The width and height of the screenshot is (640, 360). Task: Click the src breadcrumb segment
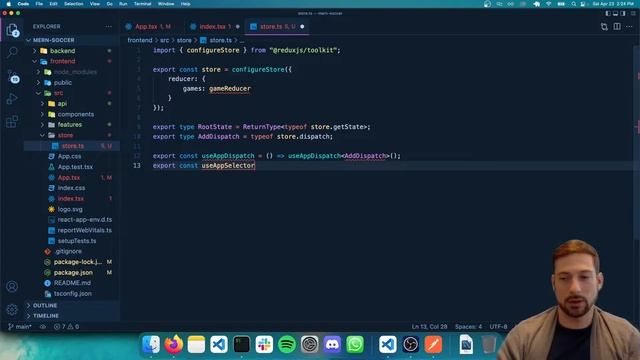point(164,40)
